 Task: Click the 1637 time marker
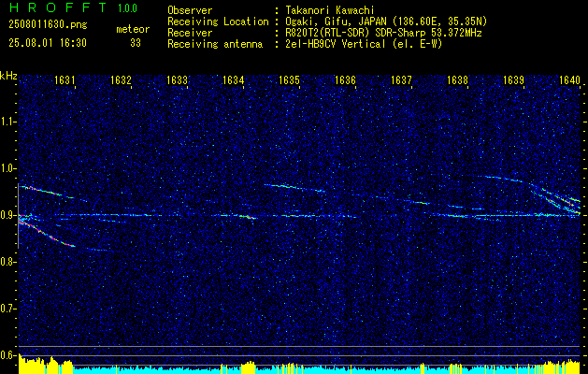(x=402, y=79)
